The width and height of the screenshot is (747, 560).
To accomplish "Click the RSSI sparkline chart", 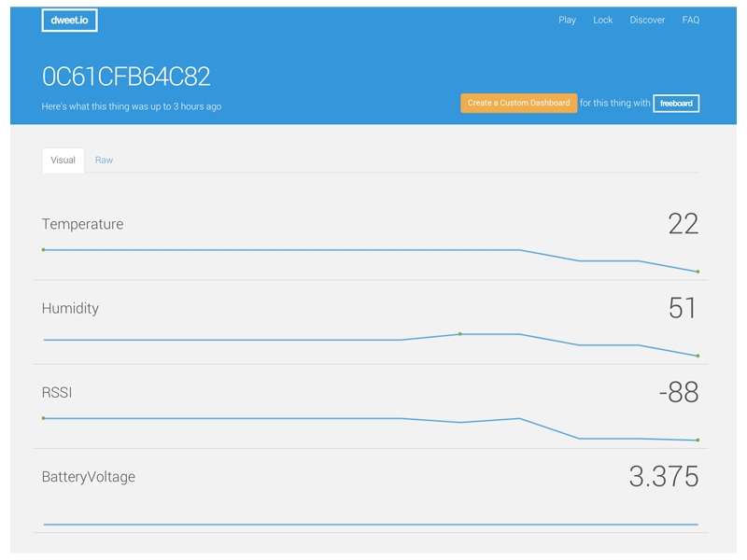I will [x=371, y=429].
